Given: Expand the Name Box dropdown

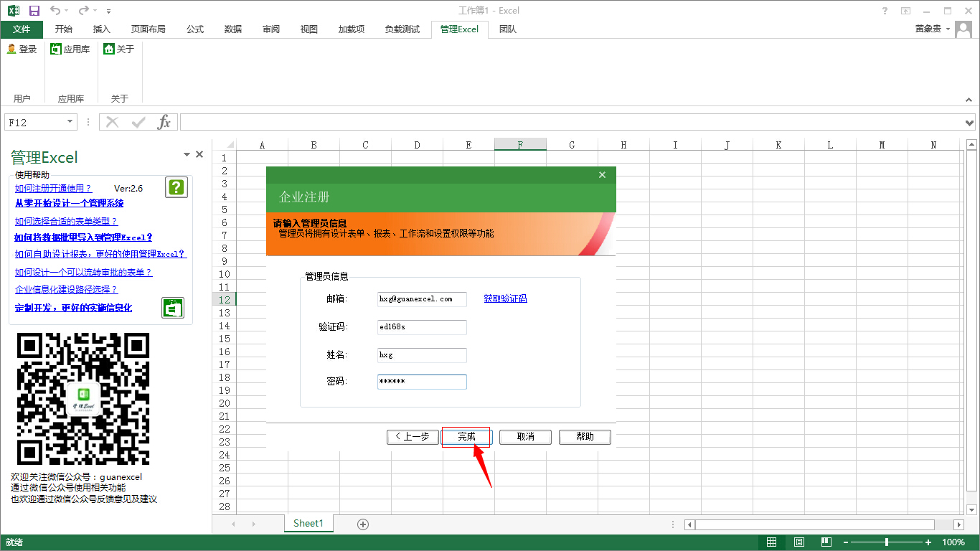Looking at the screenshot, I should point(70,122).
